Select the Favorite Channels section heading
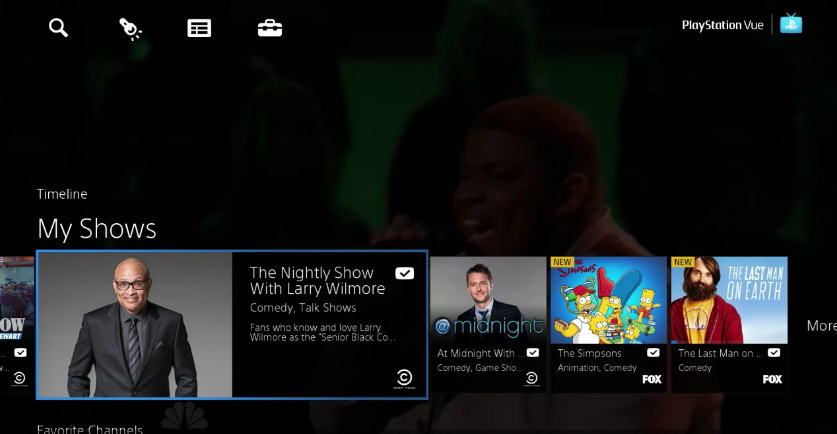The width and height of the screenshot is (837, 434). tap(90, 429)
